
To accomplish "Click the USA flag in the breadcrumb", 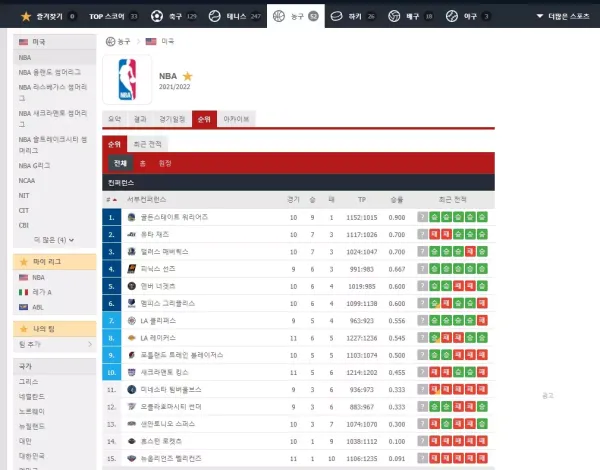I will pyautogui.click(x=151, y=41).
